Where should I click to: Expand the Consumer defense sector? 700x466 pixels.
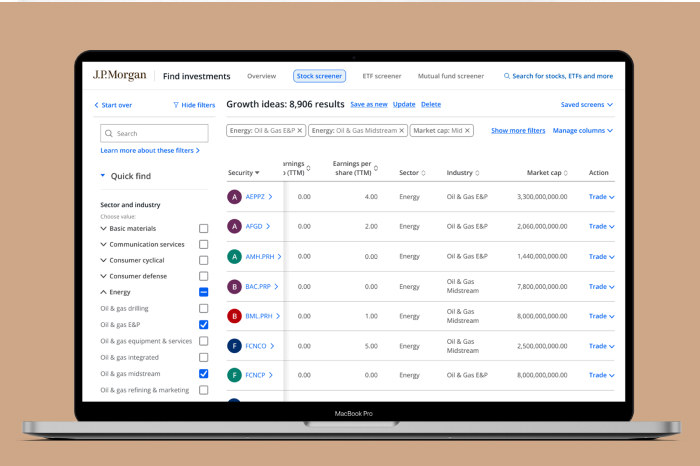click(104, 276)
